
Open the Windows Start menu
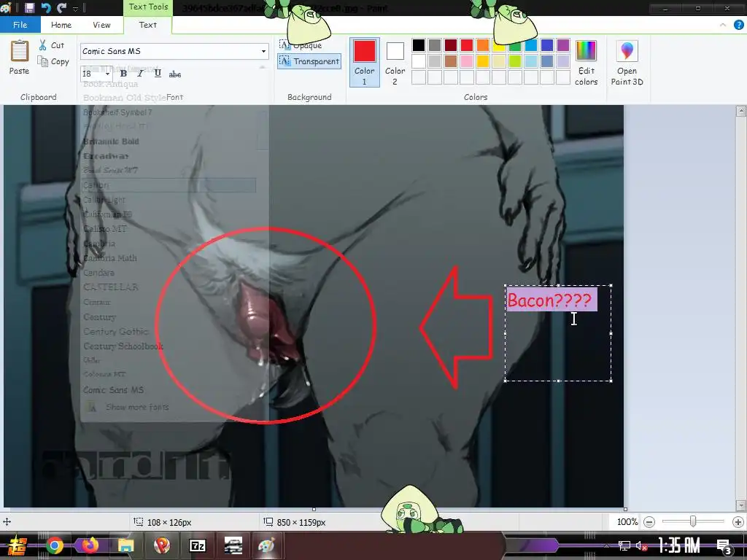pos(18,545)
